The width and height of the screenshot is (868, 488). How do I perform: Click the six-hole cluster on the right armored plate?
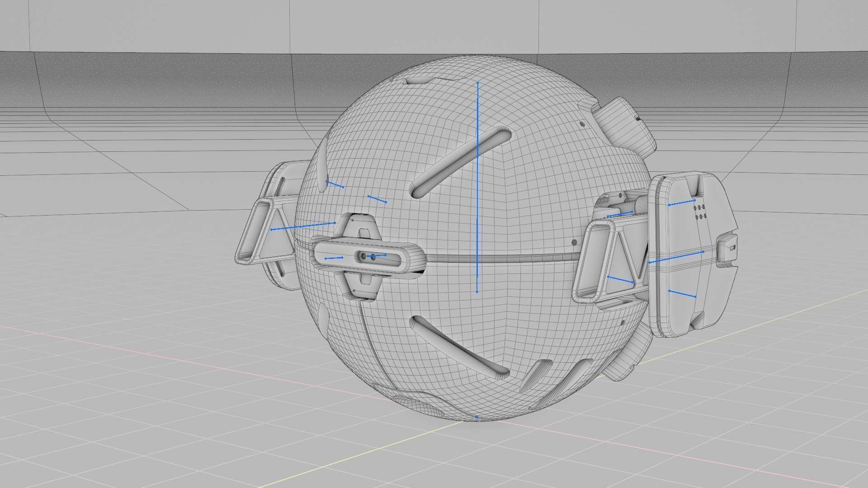coord(700,212)
